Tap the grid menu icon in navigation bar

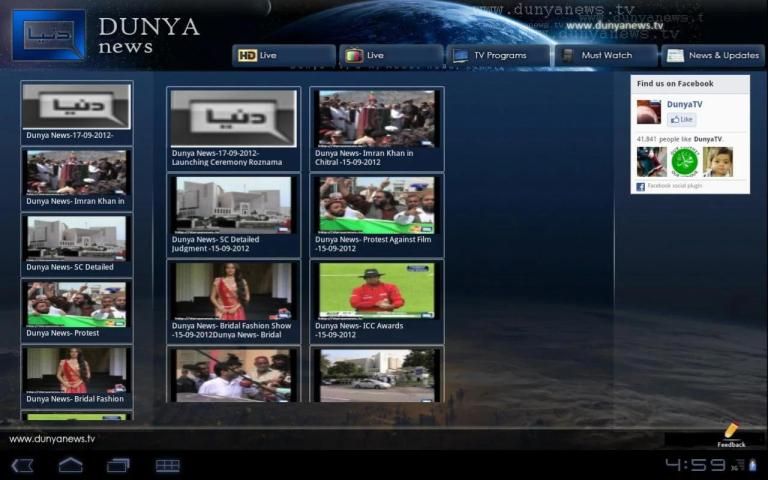167,465
